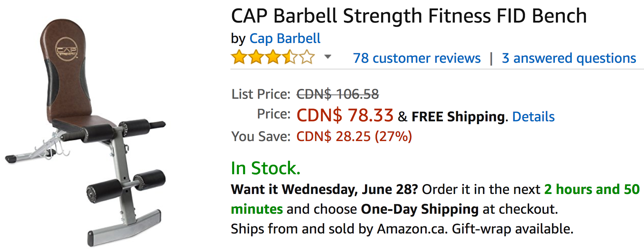Open the FREE Shipping Details link
Screen dimensions: 644x249
pyautogui.click(x=533, y=116)
